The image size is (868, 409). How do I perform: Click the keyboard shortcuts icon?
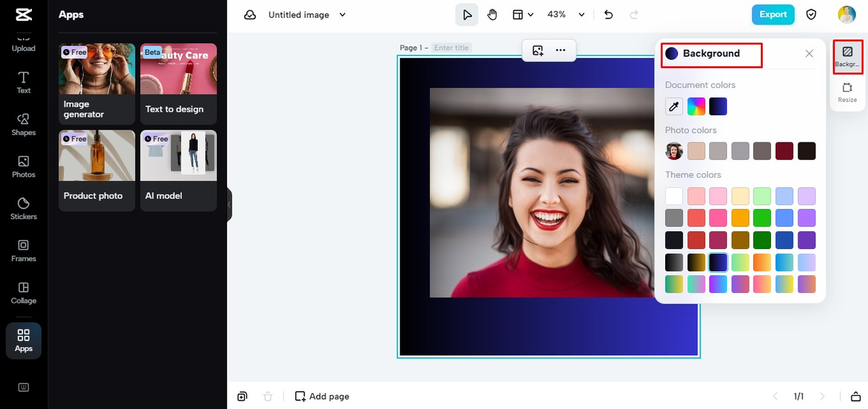tap(24, 387)
